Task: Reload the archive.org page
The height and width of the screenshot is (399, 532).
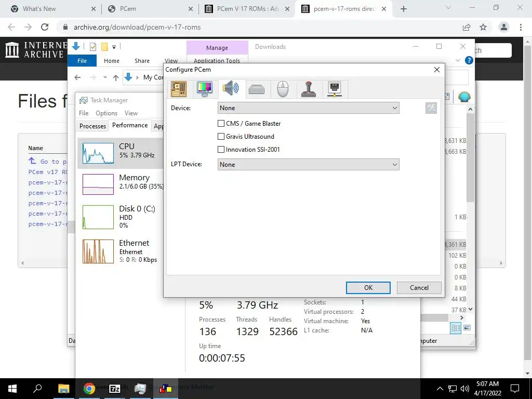Action: pyautogui.click(x=45, y=27)
